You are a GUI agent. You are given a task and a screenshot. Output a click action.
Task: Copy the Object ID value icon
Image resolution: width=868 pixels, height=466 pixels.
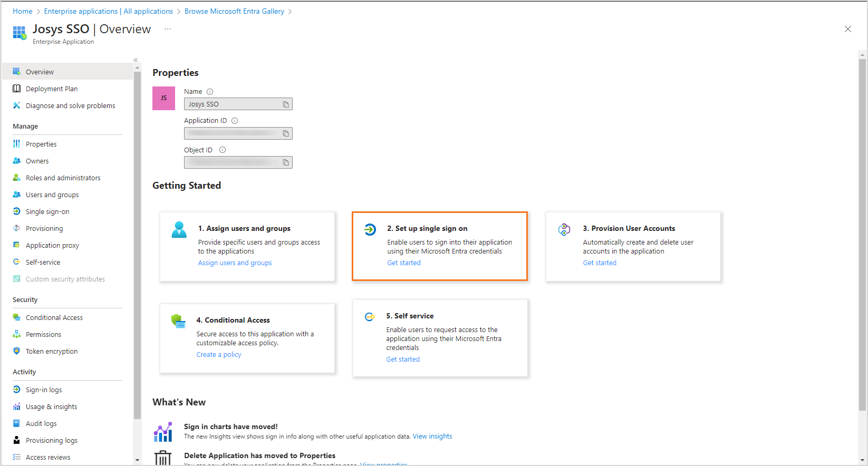(286, 162)
